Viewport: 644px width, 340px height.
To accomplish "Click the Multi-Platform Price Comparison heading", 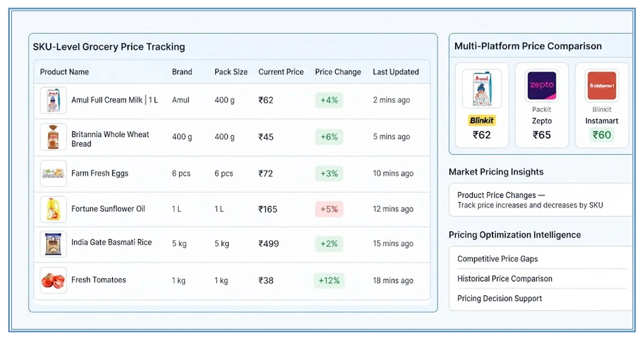I will point(528,46).
